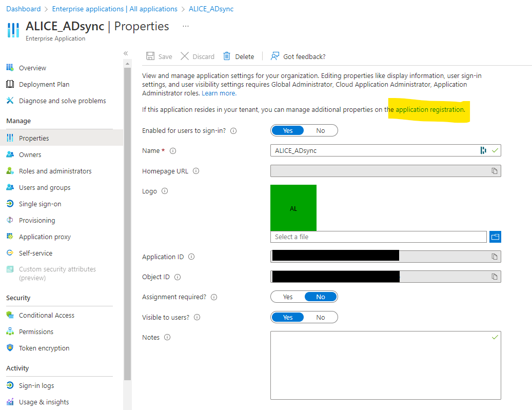Set Visible to users to Yes
The image size is (532, 410).
coord(288,317)
